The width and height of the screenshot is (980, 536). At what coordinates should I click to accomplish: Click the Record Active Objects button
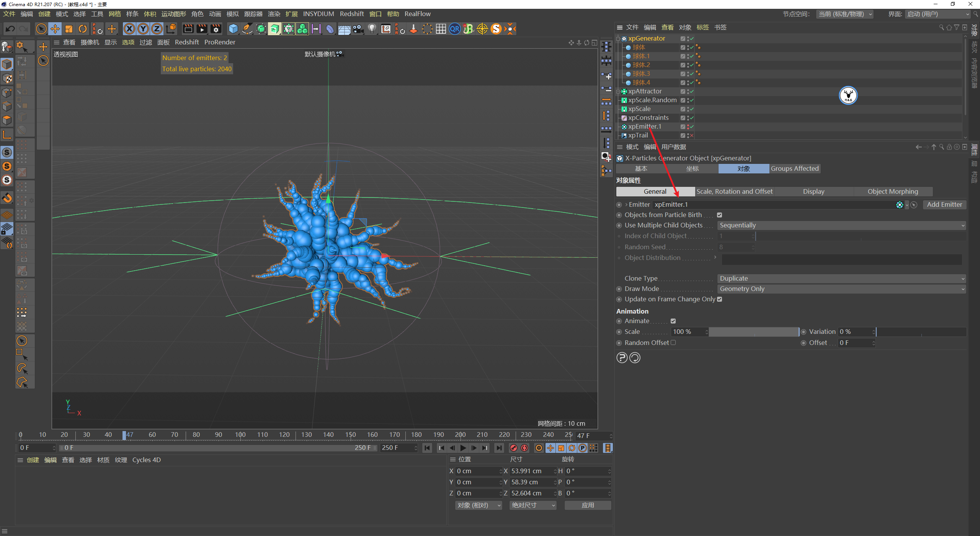pos(514,448)
